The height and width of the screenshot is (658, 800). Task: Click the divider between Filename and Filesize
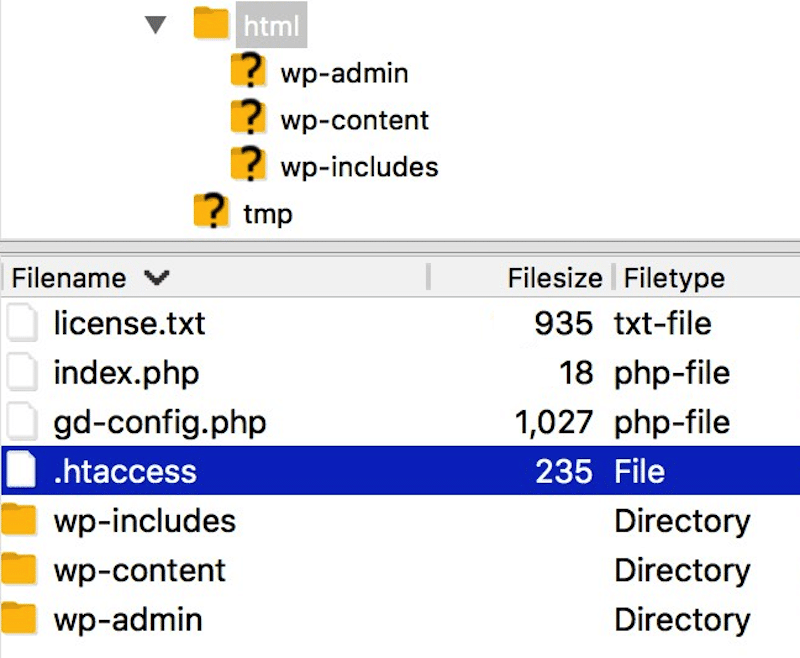(x=428, y=277)
